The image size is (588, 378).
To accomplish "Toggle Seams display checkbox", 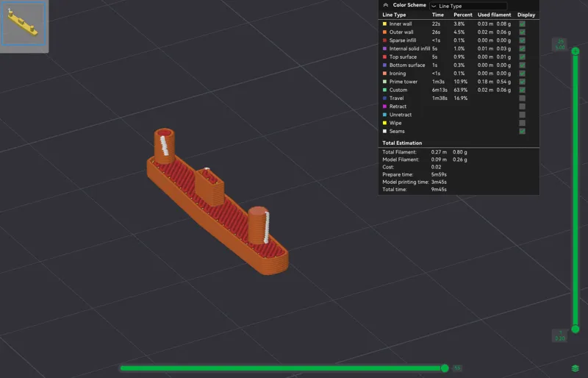I will pos(522,132).
